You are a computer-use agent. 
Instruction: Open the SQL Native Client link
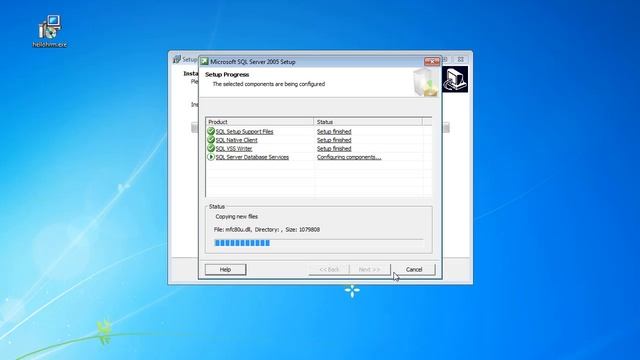236,140
